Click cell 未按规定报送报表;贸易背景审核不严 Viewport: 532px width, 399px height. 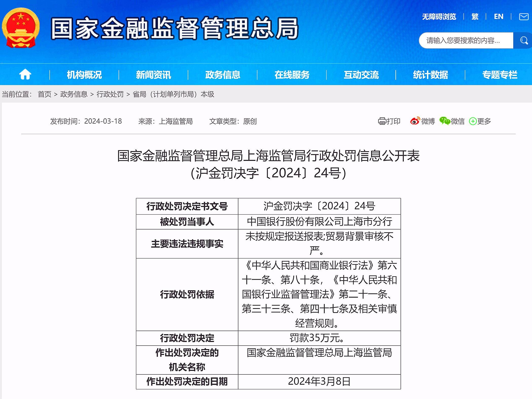[319, 244]
